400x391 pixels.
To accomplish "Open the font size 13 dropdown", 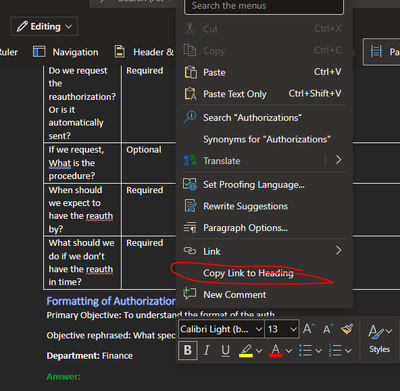I will point(282,329).
